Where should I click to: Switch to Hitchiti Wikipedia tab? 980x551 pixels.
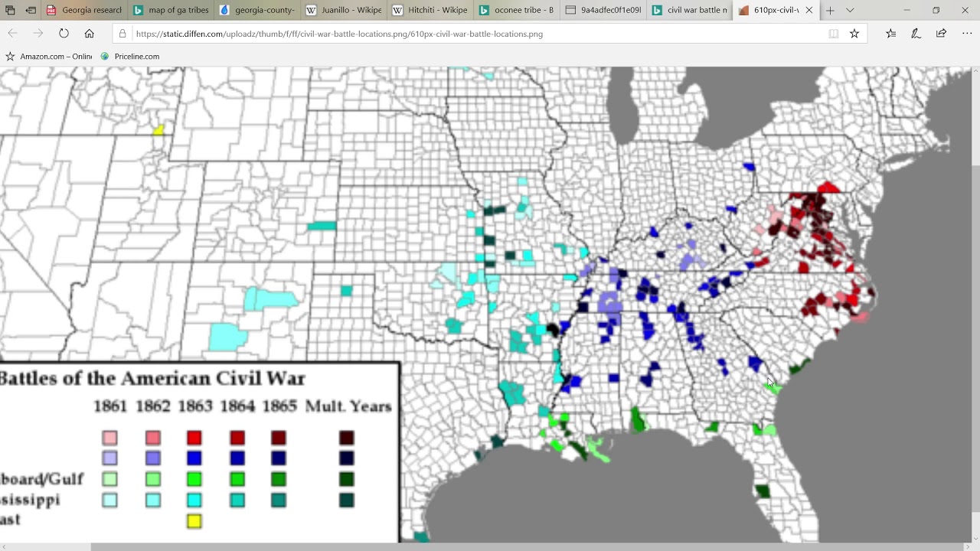(x=430, y=10)
